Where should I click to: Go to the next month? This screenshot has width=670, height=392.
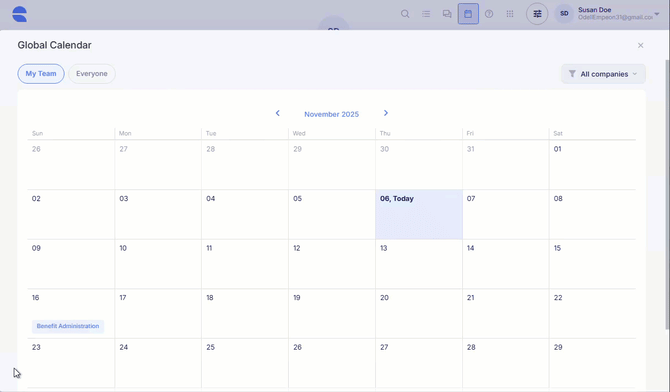386,113
